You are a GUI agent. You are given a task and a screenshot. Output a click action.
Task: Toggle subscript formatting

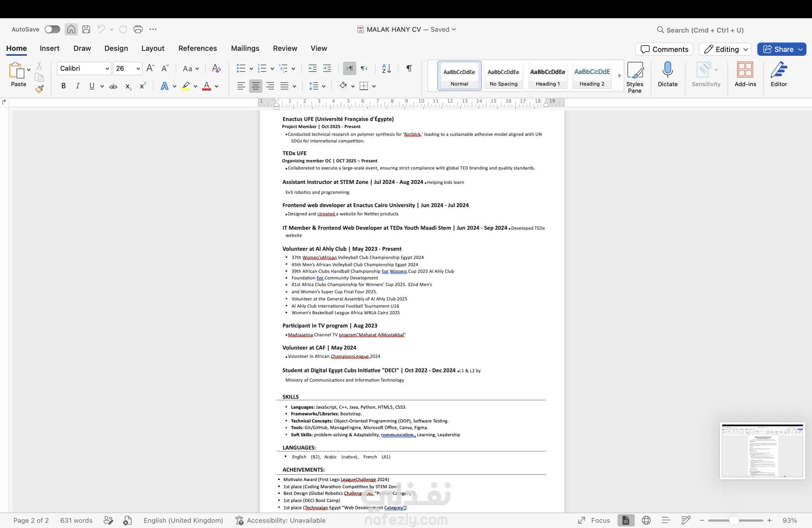[x=128, y=86]
